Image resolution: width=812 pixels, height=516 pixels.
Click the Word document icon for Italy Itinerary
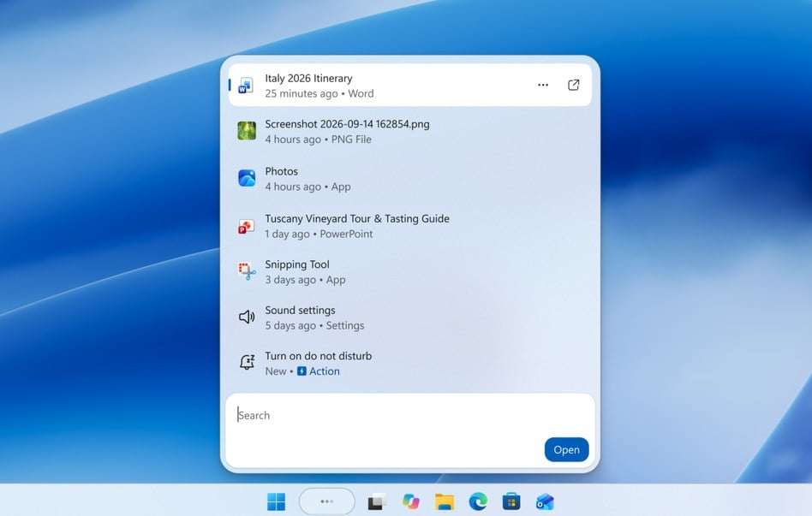click(x=246, y=86)
